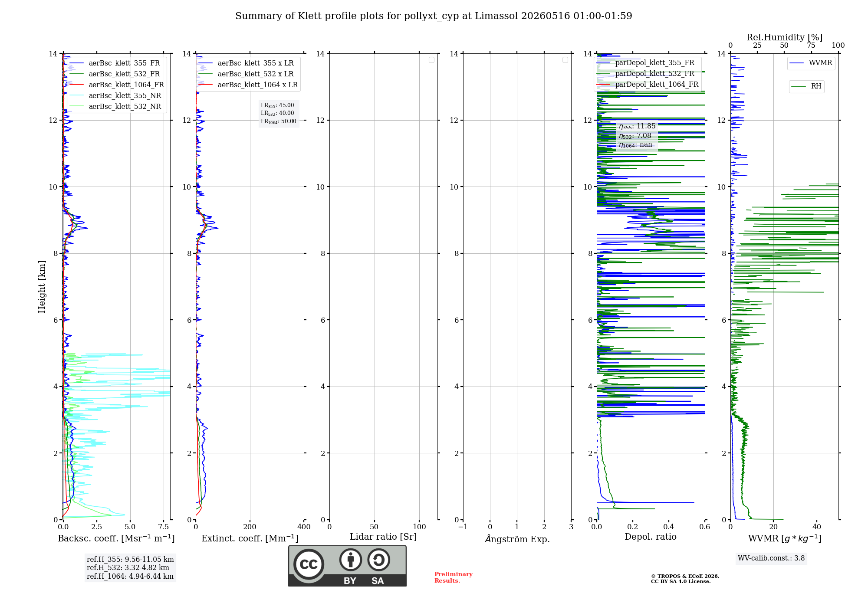The image size is (868, 590).
Task: Click the ref.H_1064: 4.94-6.44 km text
Action: coord(130,577)
